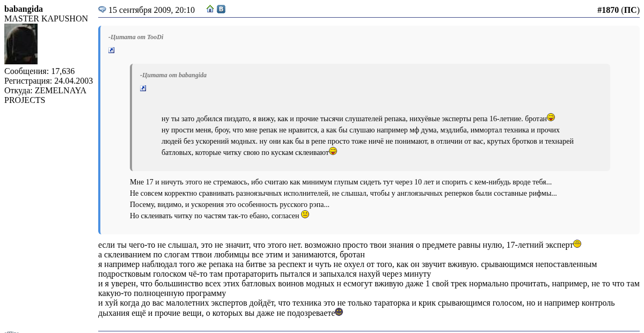Click the neutral smiley after 'ебано, согласен'
The image size is (644, 333).
click(x=305, y=214)
